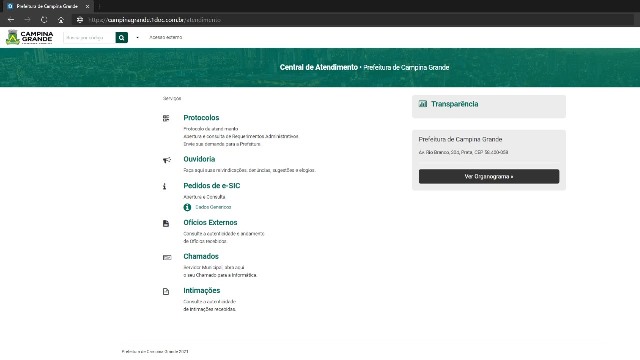The image size is (640, 360).
Task: Click the Campina Grande logo
Action: point(29,37)
